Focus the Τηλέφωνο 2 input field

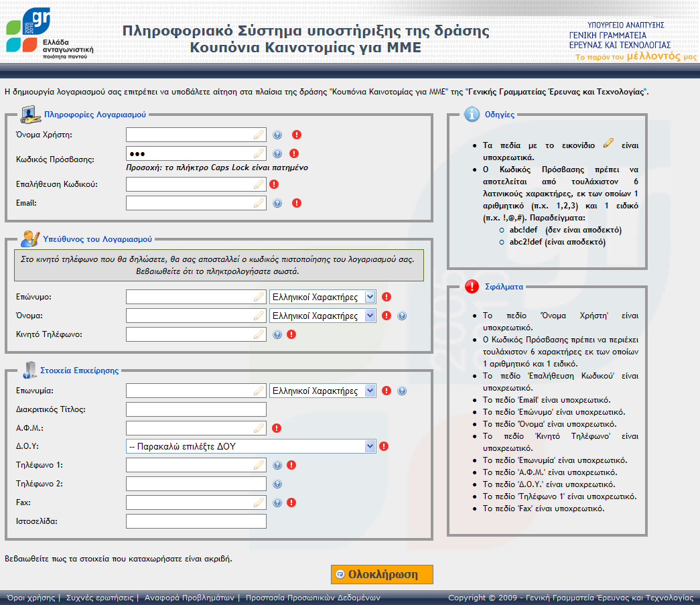(x=196, y=484)
